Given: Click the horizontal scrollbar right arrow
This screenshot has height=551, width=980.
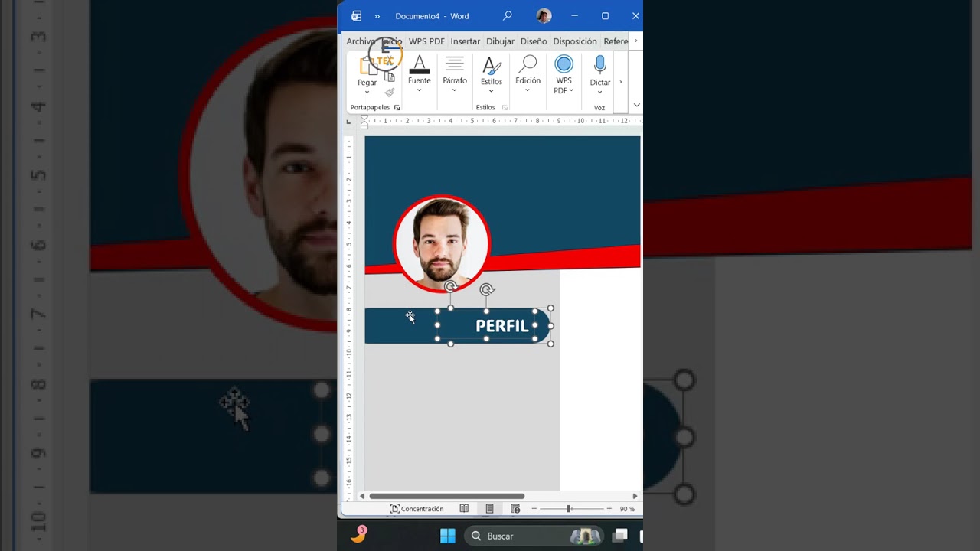Looking at the screenshot, I should 635,496.
